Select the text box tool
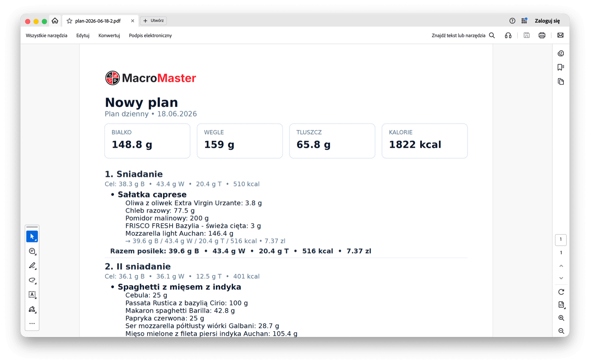 [32, 295]
